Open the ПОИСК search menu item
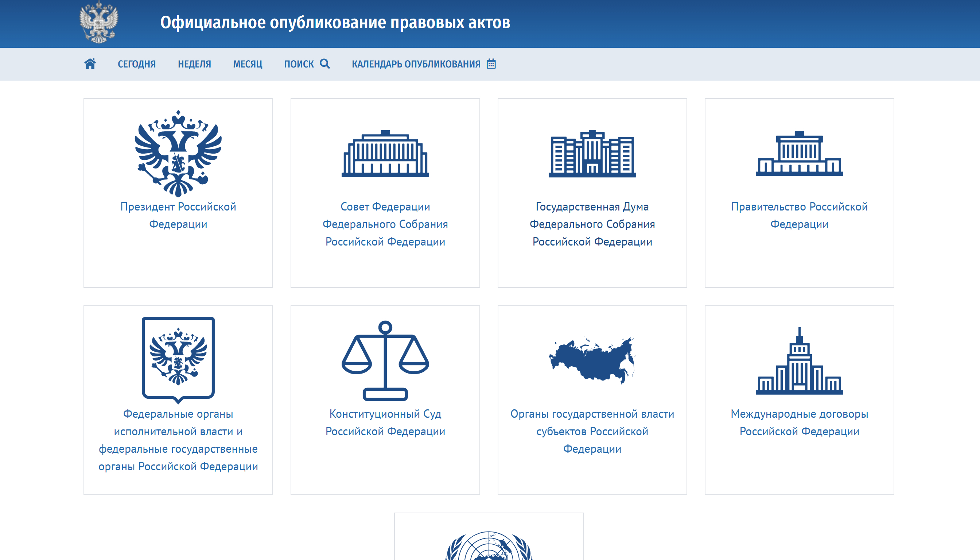 (x=307, y=64)
